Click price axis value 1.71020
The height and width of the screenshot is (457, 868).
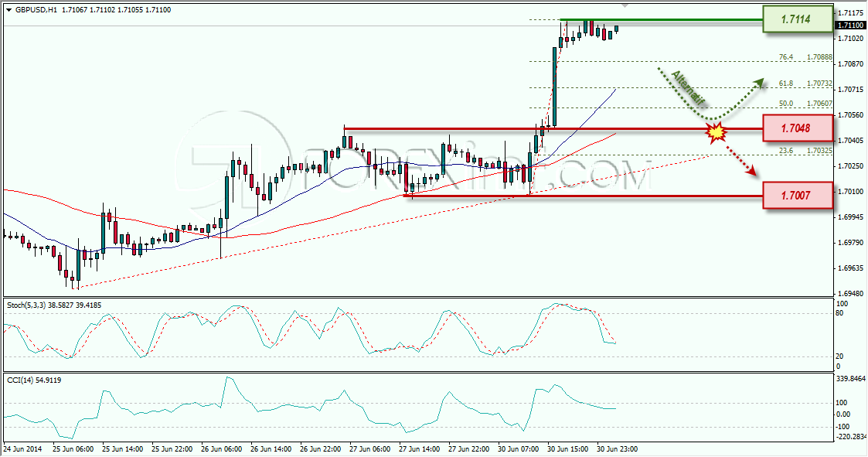pyautogui.click(x=852, y=38)
